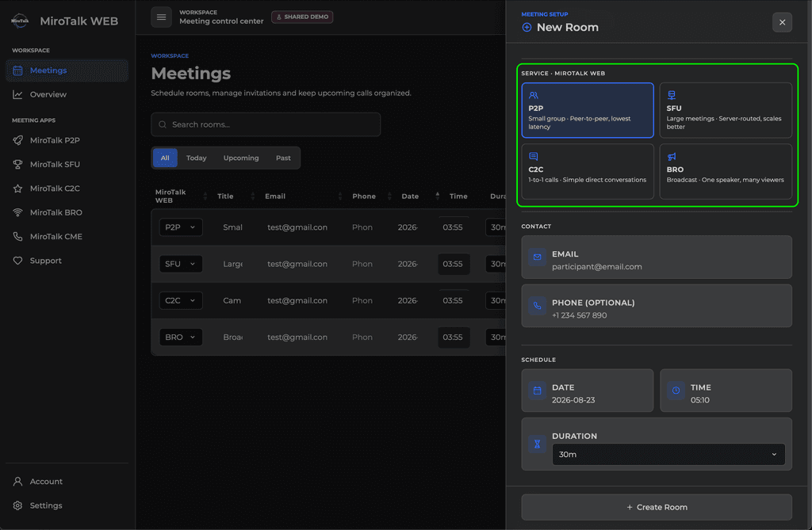
Task: Open Meetings calendar icon in sidebar
Action: pos(17,71)
